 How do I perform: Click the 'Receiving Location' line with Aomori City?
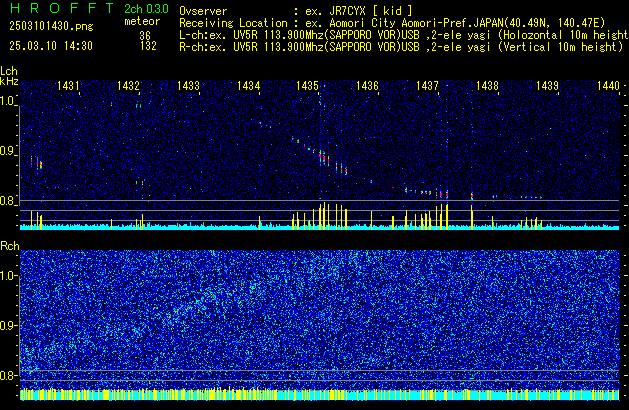(392, 23)
